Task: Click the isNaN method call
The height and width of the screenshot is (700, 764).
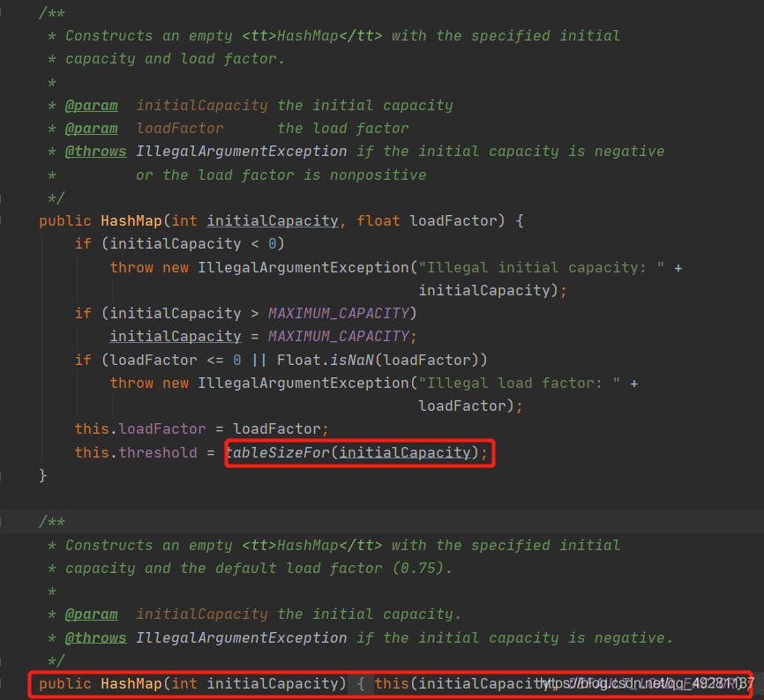Action: 352,360
